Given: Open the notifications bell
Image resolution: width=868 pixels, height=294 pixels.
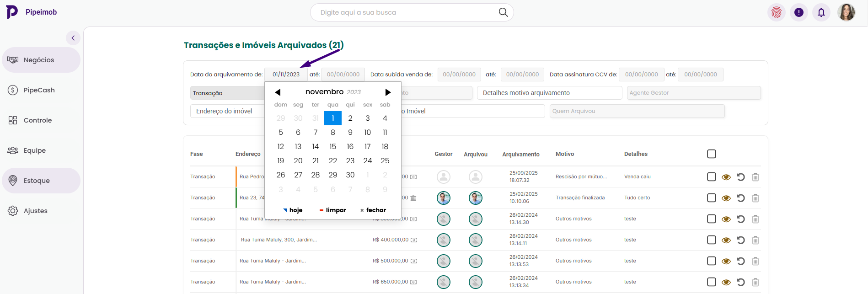Looking at the screenshot, I should (x=821, y=12).
